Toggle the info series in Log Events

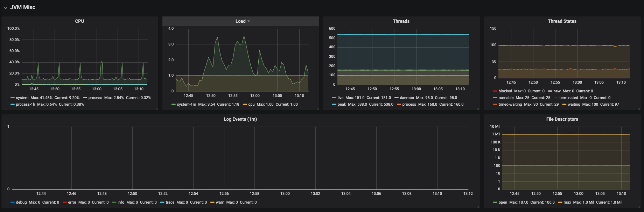pos(121,203)
